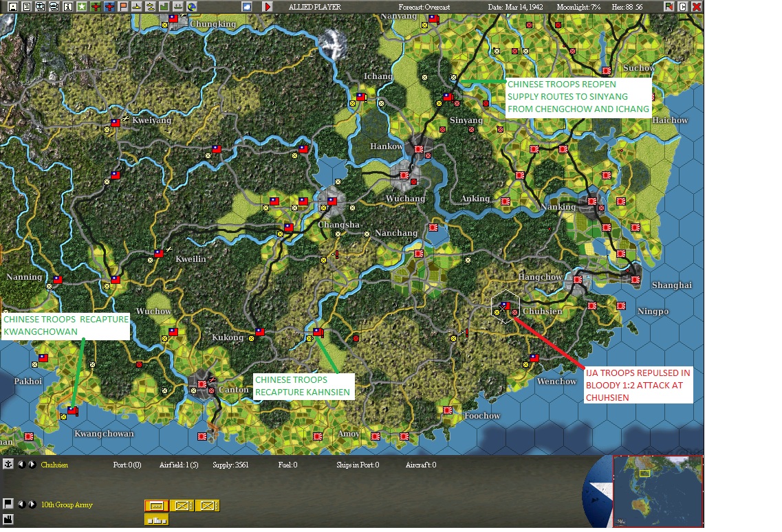The height and width of the screenshot is (532, 782).
Task: Click the green ships silhouette toolbar icon
Action: (177, 6)
